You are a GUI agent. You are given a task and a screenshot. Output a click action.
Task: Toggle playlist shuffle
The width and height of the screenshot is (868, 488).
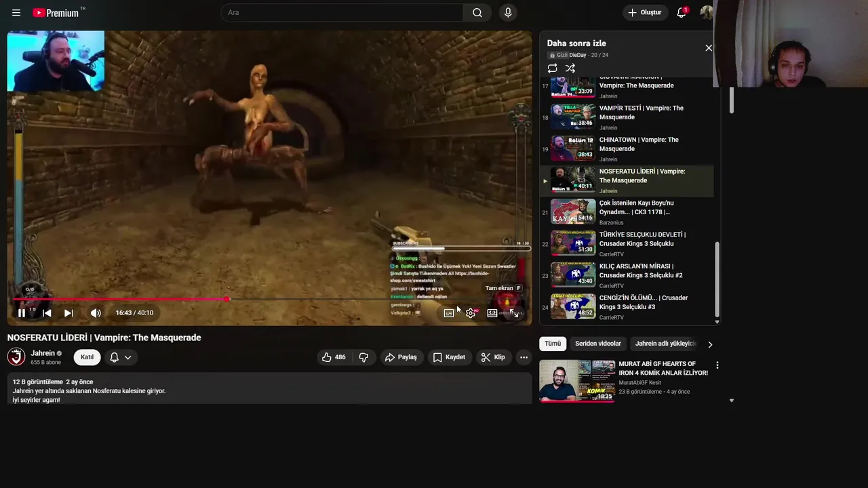click(x=570, y=68)
